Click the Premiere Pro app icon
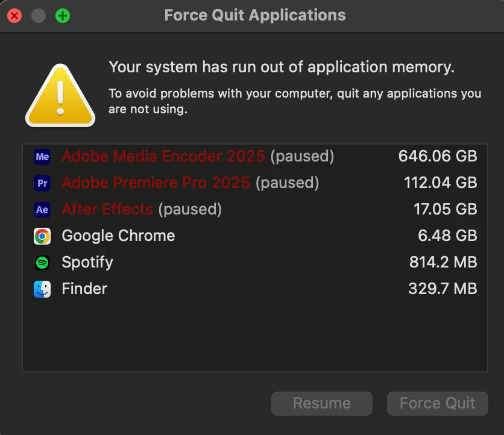 [42, 183]
